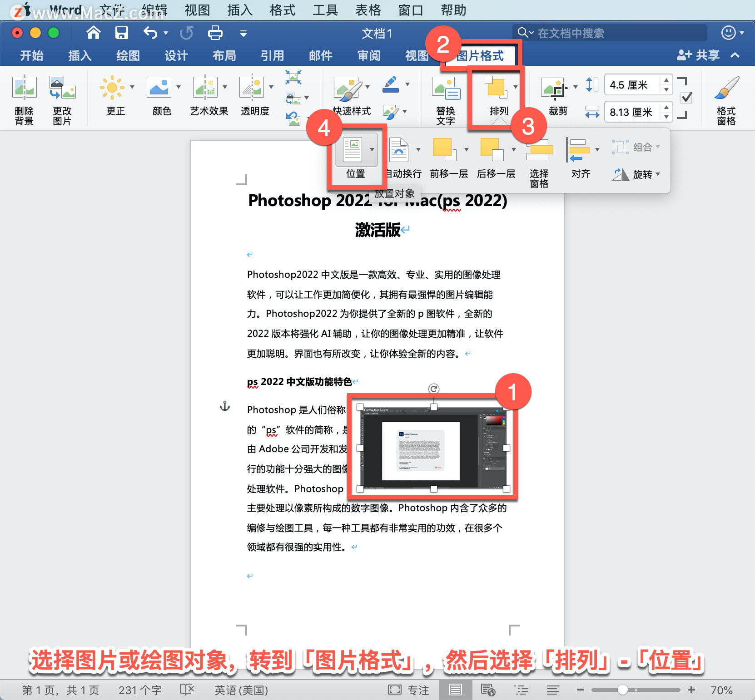
Task: Click the Remove Background (删除背景) icon
Action: (x=24, y=87)
